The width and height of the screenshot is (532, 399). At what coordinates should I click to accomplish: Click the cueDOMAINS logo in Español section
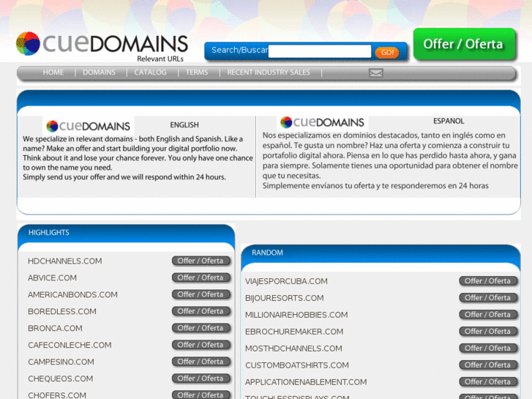pyautogui.click(x=322, y=122)
